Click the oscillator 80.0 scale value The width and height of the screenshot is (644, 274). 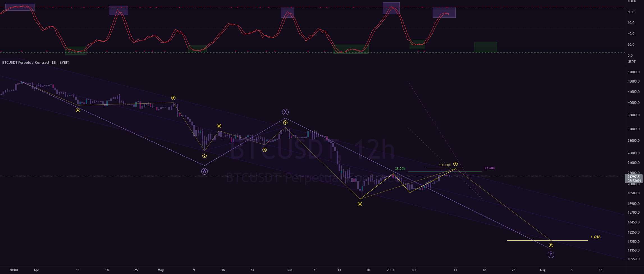click(631, 12)
